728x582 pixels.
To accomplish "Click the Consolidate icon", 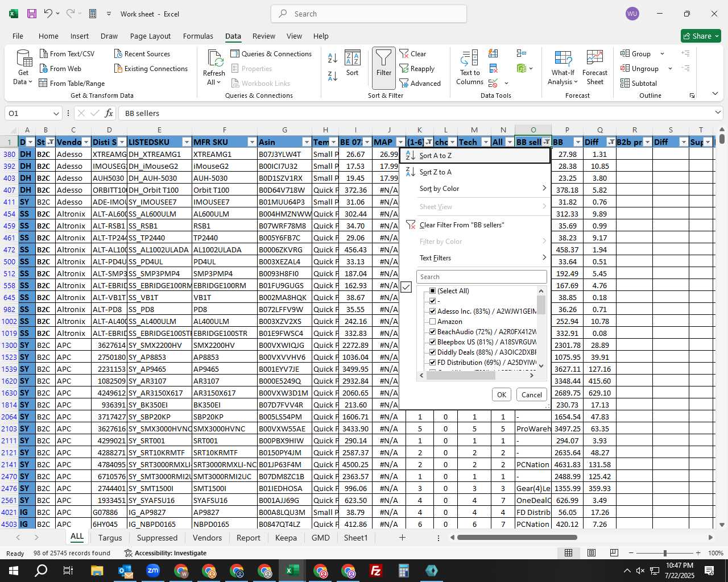I will tap(521, 53).
